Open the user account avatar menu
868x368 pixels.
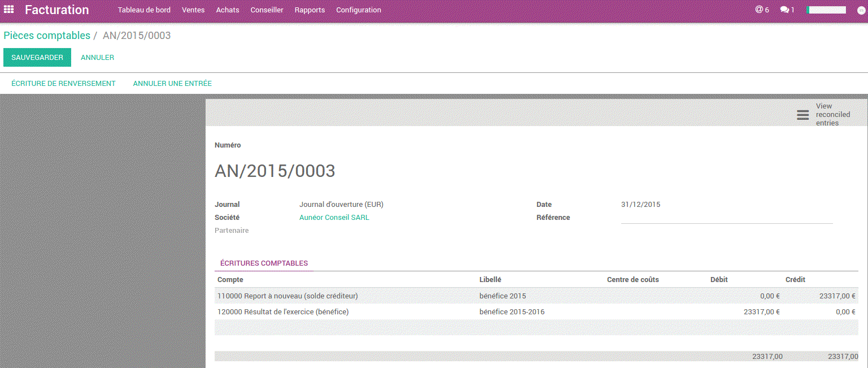861,9
